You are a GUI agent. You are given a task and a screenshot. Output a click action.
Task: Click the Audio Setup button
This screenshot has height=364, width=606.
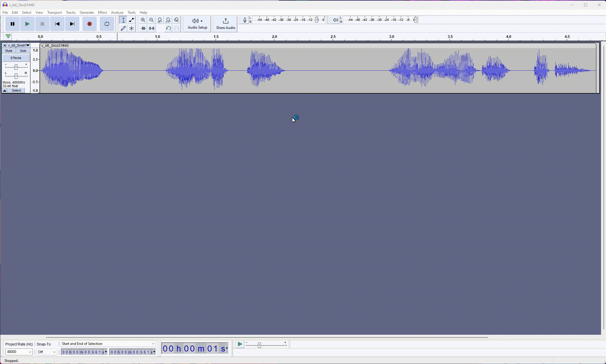click(x=197, y=23)
